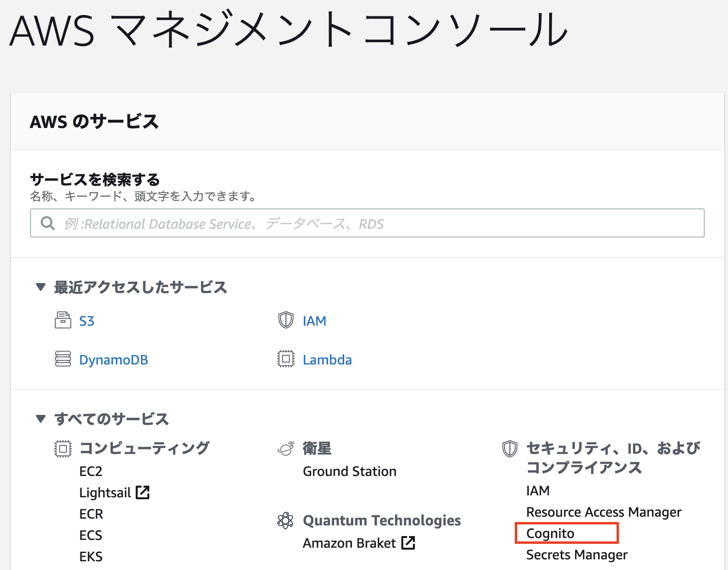Click the IAM shield icon in recent services
Image resolution: width=728 pixels, height=570 pixels.
(x=286, y=320)
